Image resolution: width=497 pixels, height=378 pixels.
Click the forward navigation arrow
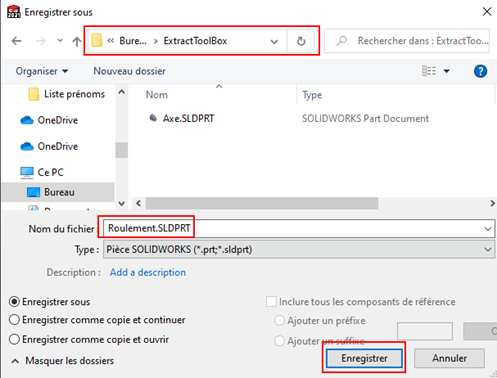coord(40,41)
